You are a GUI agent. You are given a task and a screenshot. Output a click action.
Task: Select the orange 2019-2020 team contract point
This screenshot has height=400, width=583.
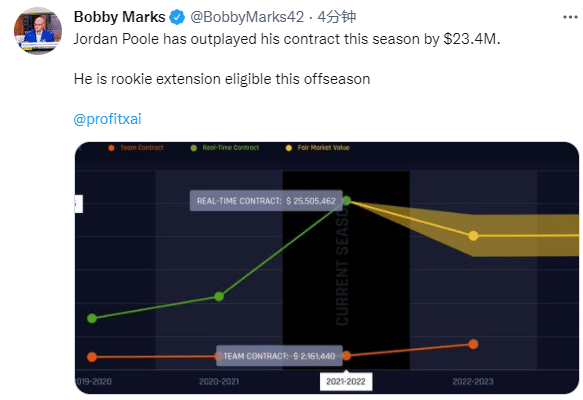click(92, 357)
